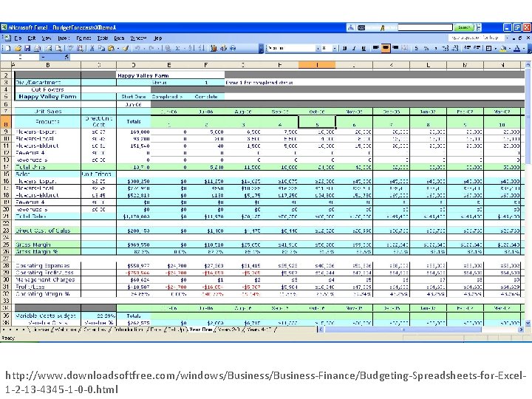
Task: Expand the Paste options arrow
Action: click(117, 49)
